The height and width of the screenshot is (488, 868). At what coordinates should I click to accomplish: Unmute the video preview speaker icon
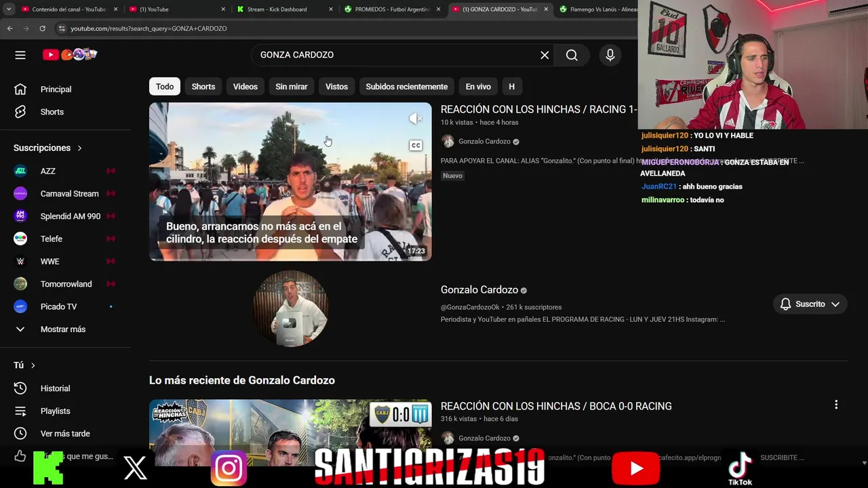point(416,119)
